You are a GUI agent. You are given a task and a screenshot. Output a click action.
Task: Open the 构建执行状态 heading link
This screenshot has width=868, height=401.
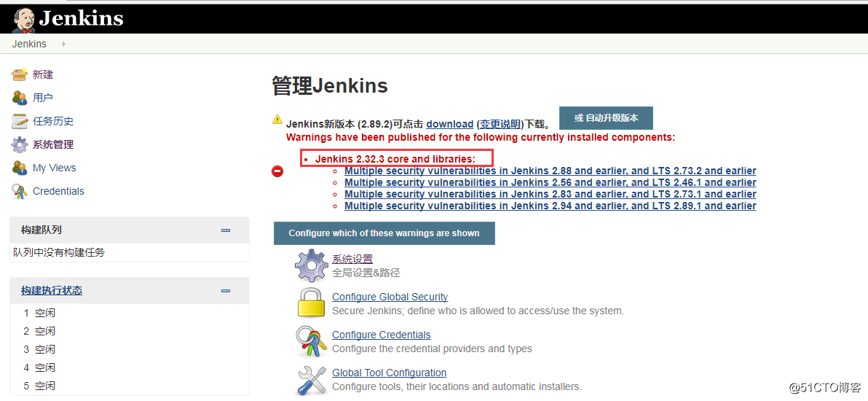[52, 290]
